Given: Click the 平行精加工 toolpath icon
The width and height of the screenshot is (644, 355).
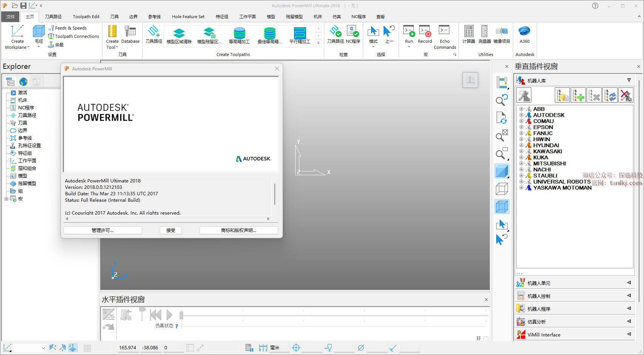Looking at the screenshot, I should click(x=300, y=33).
